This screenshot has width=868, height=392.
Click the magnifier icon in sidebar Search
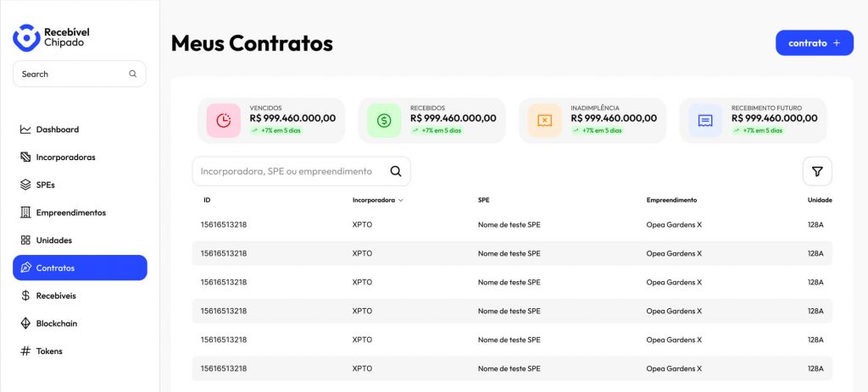pyautogui.click(x=133, y=74)
